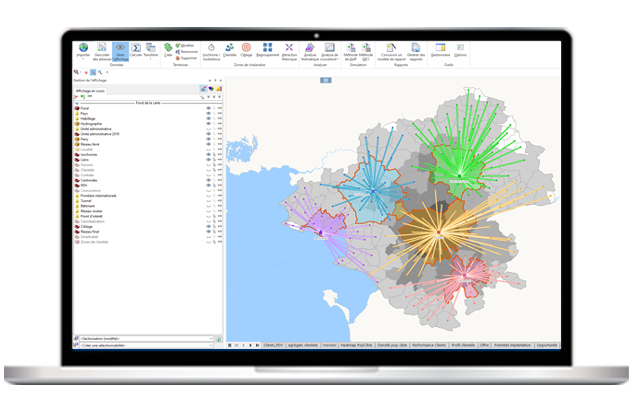The image size is (639, 400).
Task: Launch the Isochrone / Isodistance tool
Action: 212,48
